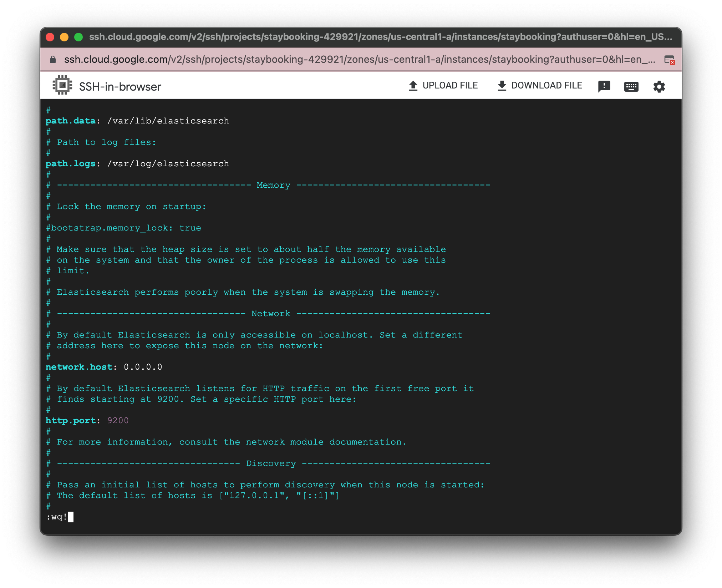Click the http.port: 9200 line
722x588 pixels.
(x=87, y=420)
